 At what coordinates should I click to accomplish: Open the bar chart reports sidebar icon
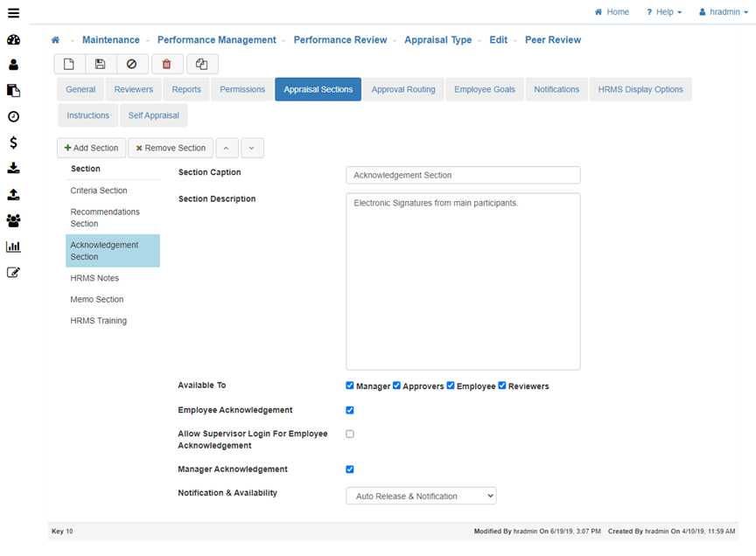pyautogui.click(x=13, y=247)
